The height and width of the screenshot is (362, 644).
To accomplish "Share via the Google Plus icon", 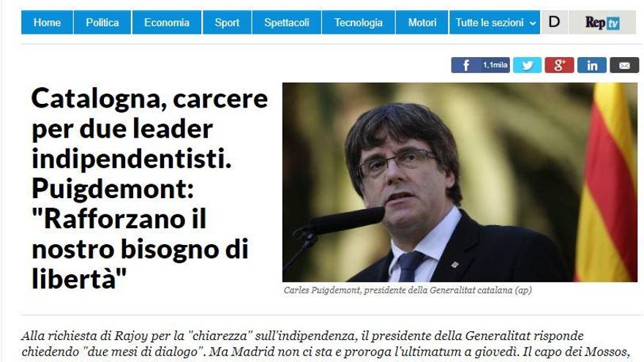I will click(x=559, y=65).
